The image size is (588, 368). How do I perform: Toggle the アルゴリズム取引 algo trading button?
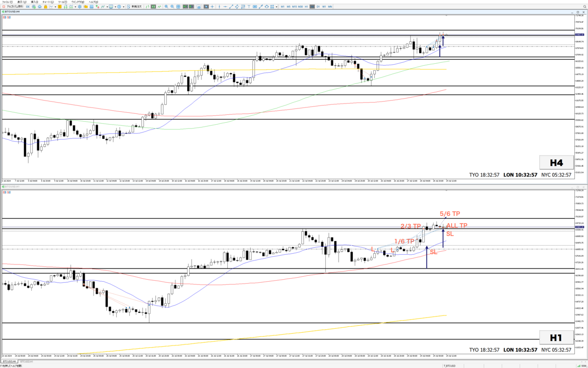coord(13,6)
